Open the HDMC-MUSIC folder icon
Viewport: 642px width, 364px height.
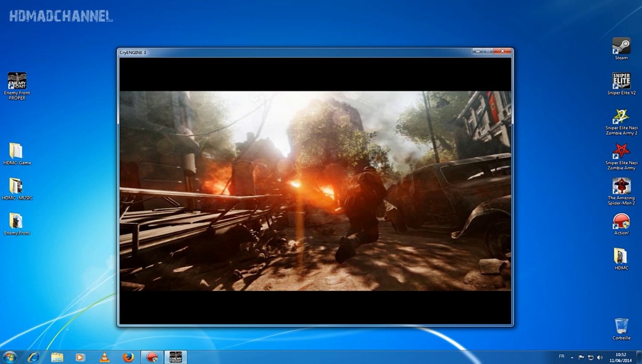tap(17, 189)
